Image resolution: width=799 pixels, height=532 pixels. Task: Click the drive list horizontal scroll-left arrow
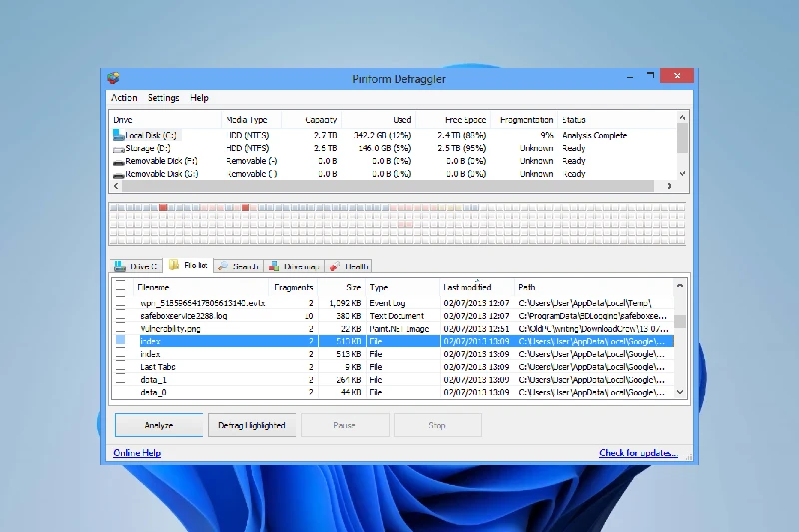[x=116, y=186]
